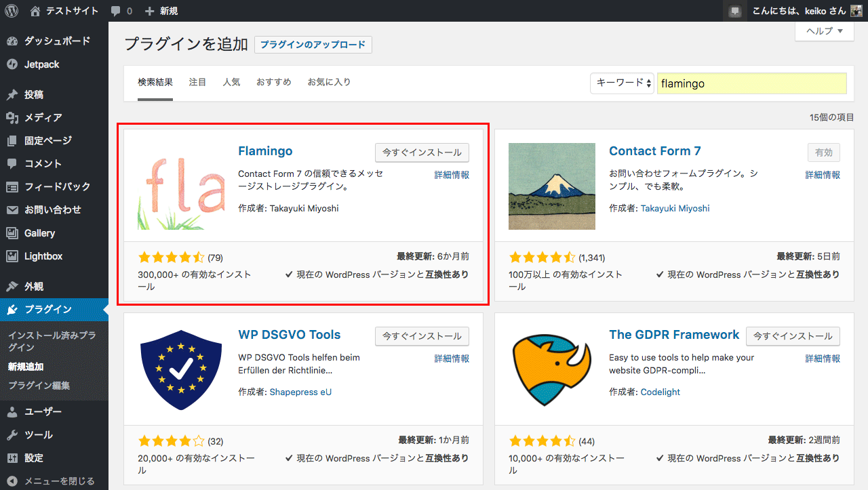Open the Contact Form 7 Mt. Fuji thumbnail
The image size is (868, 490).
[552, 186]
